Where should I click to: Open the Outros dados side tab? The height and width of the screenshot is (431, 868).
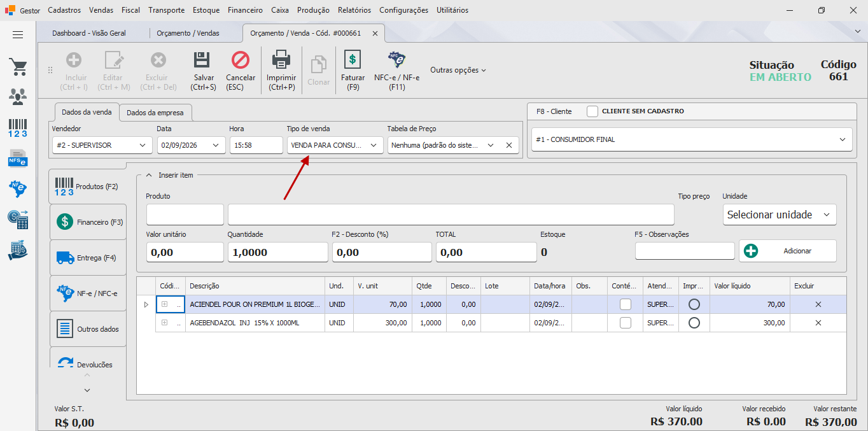pos(88,329)
